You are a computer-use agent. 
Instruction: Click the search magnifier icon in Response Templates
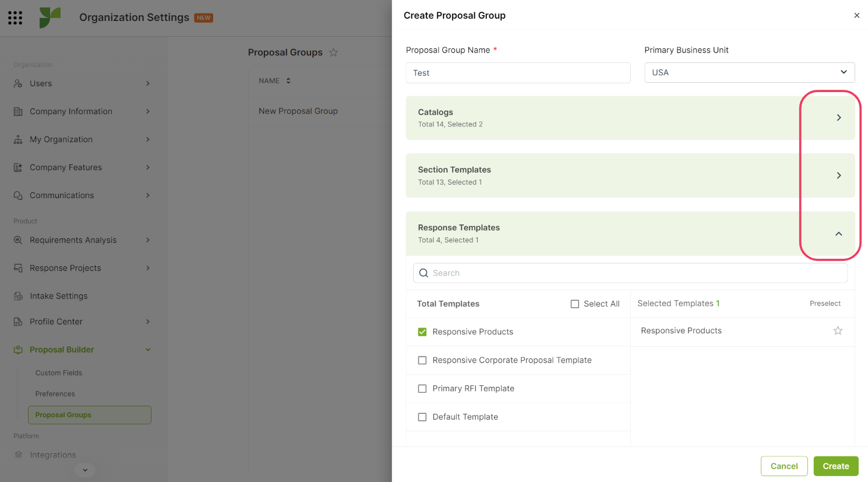coord(424,273)
